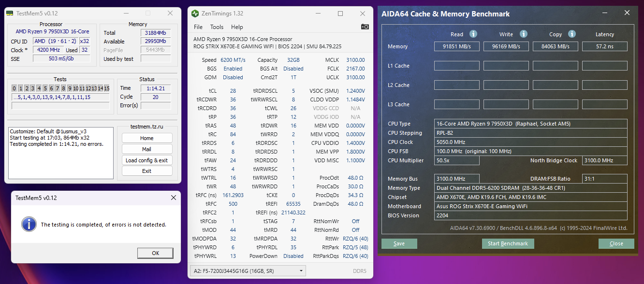Open the Help menu in ZenTimings

point(237,27)
